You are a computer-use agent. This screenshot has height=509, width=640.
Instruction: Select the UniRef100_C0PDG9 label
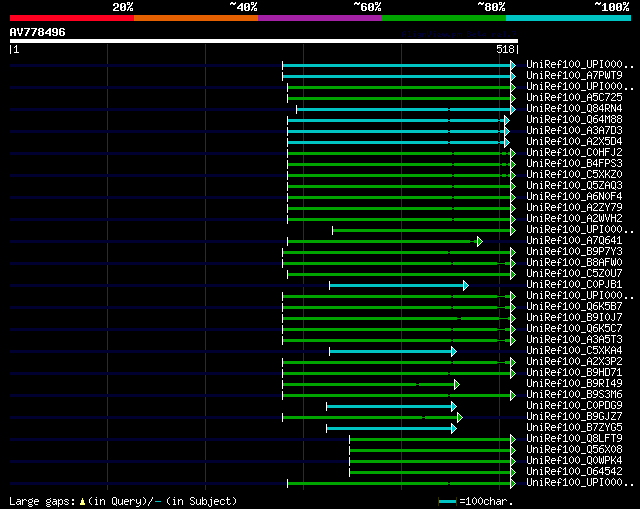point(574,406)
